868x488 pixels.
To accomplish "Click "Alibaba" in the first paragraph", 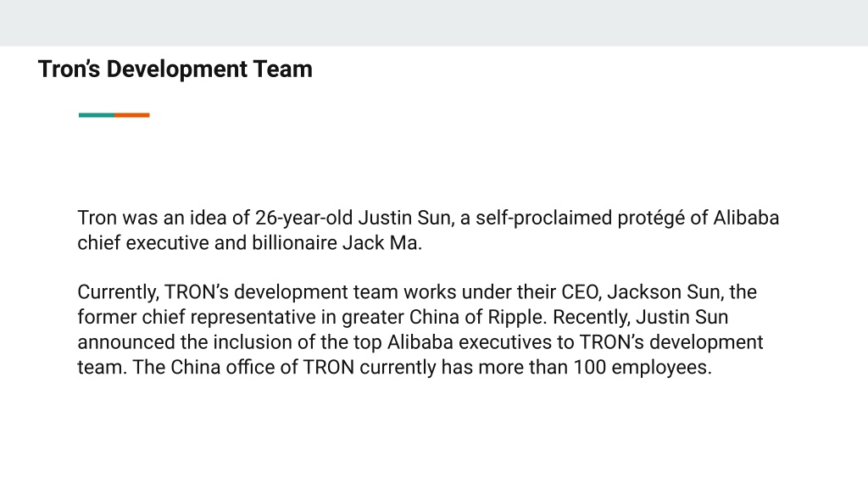I will click(x=746, y=218).
